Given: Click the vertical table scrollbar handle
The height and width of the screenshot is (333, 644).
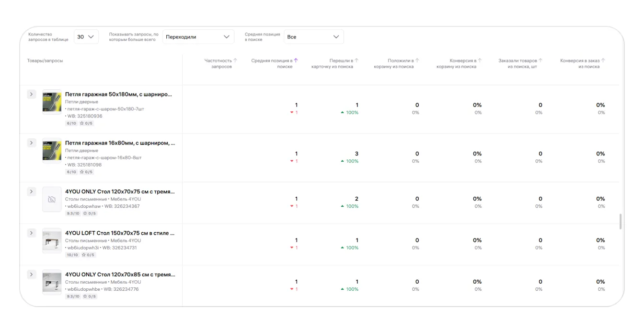Looking at the screenshot, I should click(x=620, y=222).
